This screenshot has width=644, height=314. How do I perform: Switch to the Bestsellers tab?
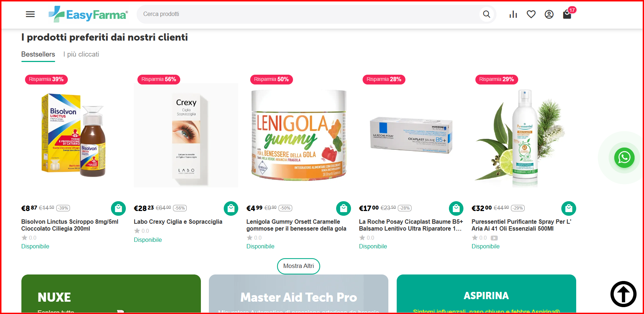(38, 54)
